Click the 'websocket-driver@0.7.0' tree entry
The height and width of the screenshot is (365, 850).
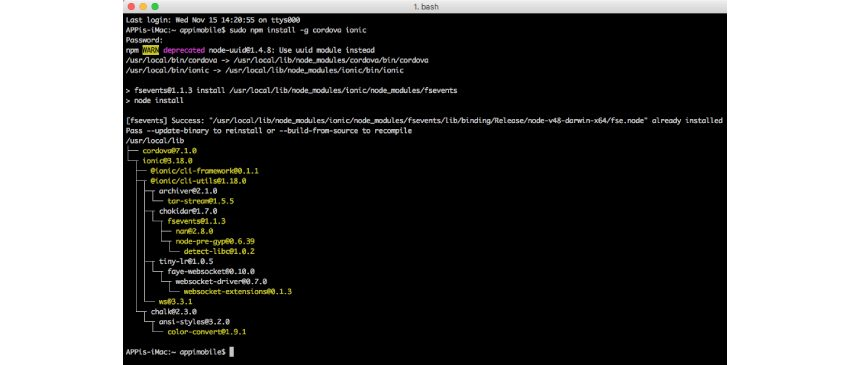tap(221, 281)
